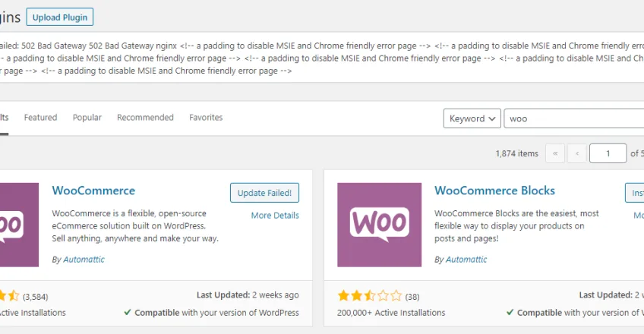Click WooCommerce compatibility checkmark icon

[128, 312]
